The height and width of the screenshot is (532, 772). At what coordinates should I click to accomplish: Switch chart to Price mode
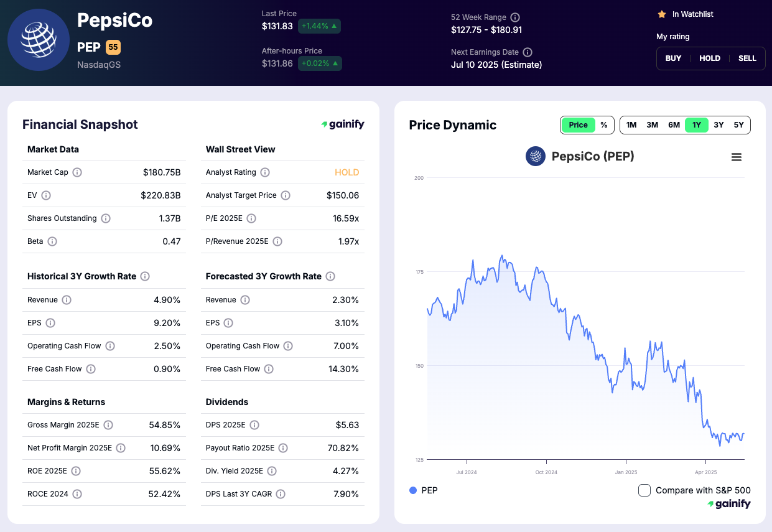578,125
